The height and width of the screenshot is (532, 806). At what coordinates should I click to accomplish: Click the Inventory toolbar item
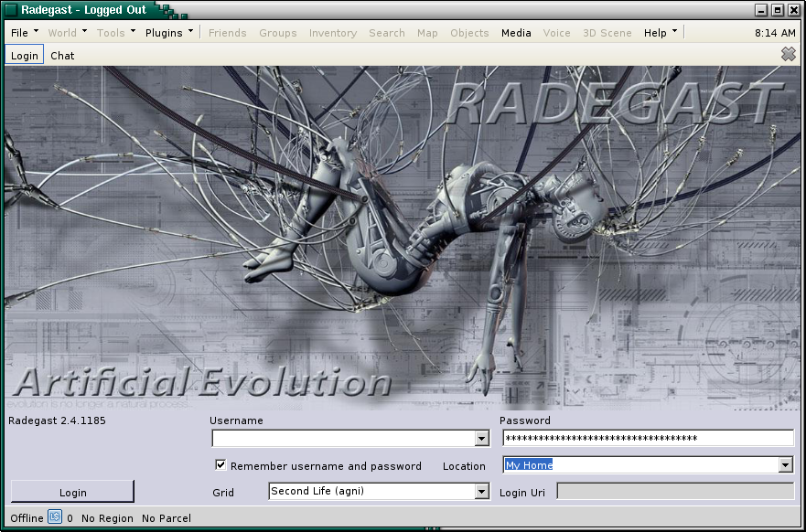333,33
